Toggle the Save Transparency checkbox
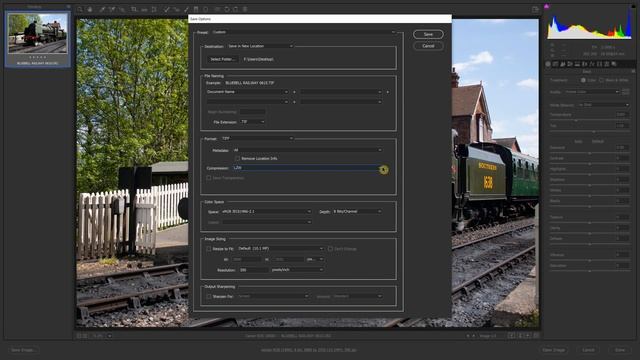Image resolution: width=640 pixels, height=360 pixels. tap(209, 178)
